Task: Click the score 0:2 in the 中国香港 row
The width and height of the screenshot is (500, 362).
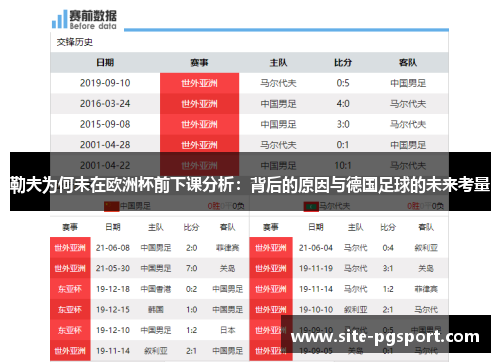Action: 191,289
